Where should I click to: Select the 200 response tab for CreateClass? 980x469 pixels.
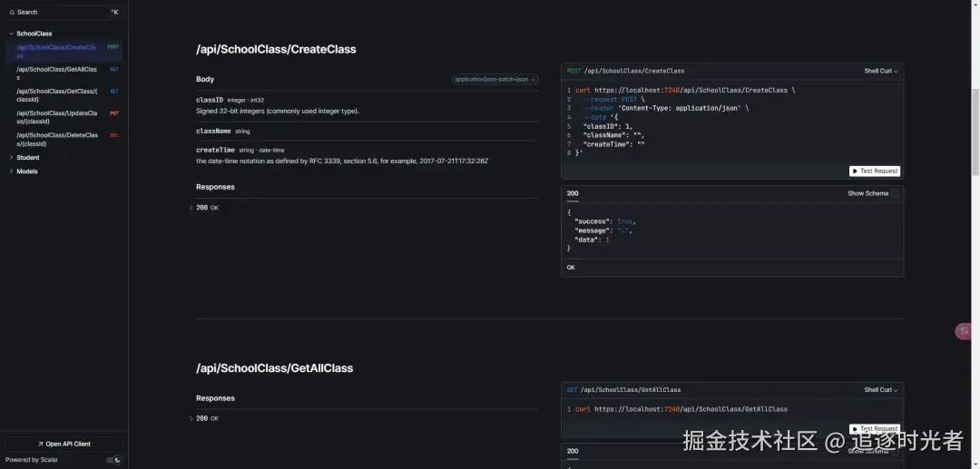point(573,193)
